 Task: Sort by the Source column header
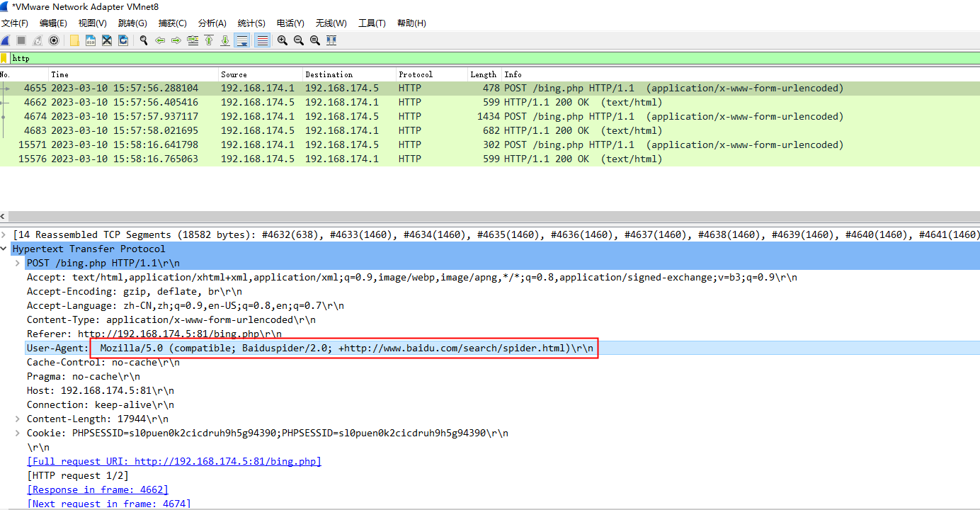point(261,74)
